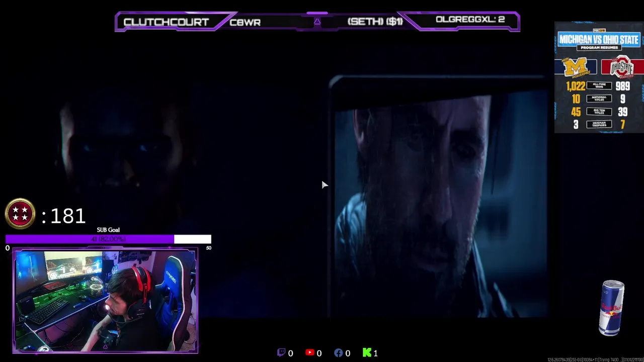Click the purple triangle in top banner center

coord(317,22)
